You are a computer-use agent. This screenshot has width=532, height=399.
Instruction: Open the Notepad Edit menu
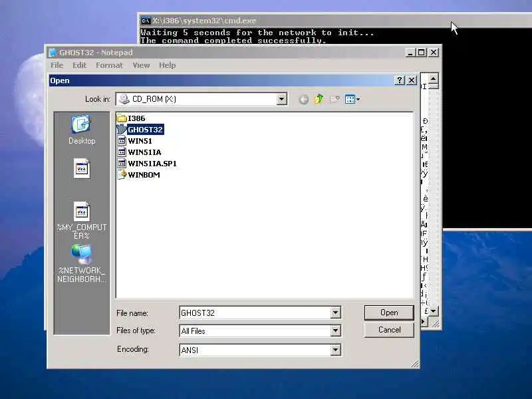pyautogui.click(x=80, y=65)
